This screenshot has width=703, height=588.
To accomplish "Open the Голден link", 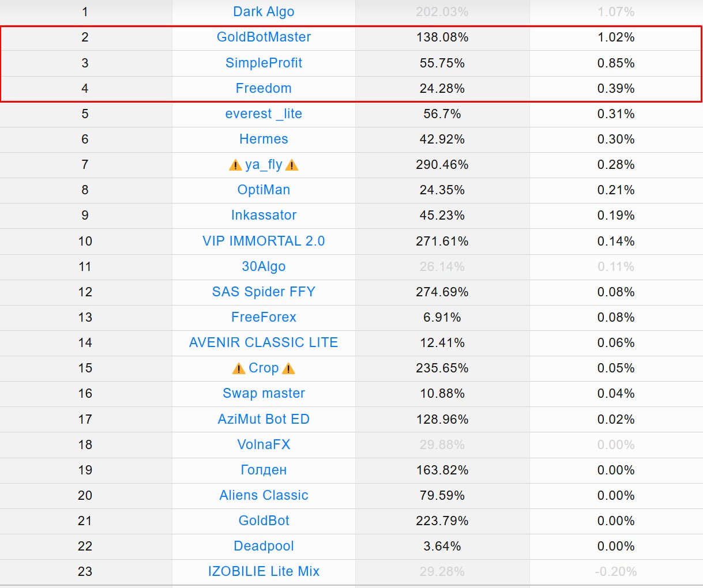I will [264, 470].
